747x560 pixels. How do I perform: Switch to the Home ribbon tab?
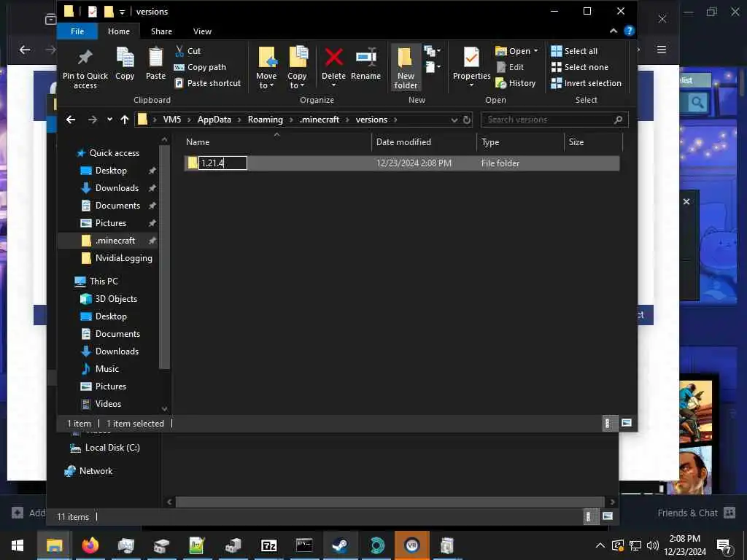tap(119, 31)
